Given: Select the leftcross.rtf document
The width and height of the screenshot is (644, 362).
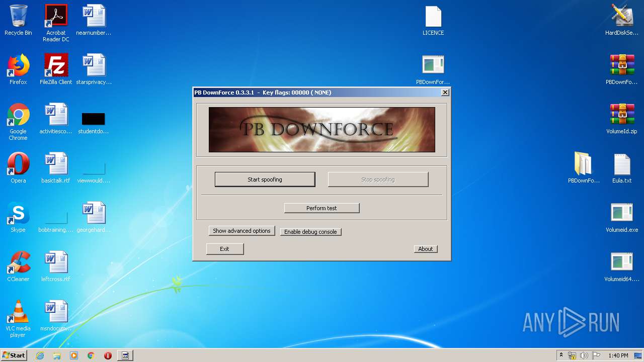Looking at the screenshot, I should click(x=56, y=266).
